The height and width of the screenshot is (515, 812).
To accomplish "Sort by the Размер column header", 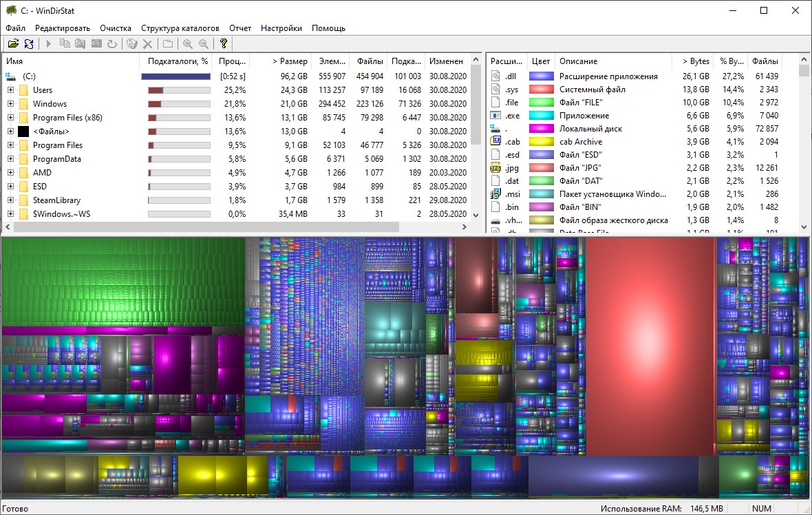I will point(290,61).
